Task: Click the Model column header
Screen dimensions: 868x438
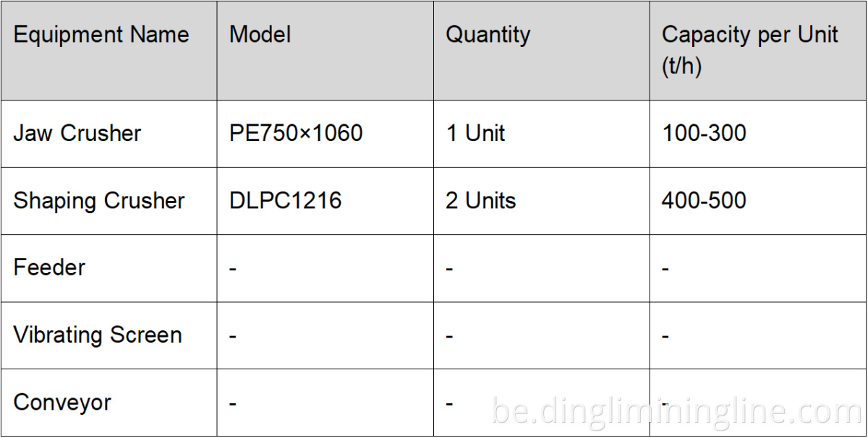Action: pyautogui.click(x=260, y=35)
